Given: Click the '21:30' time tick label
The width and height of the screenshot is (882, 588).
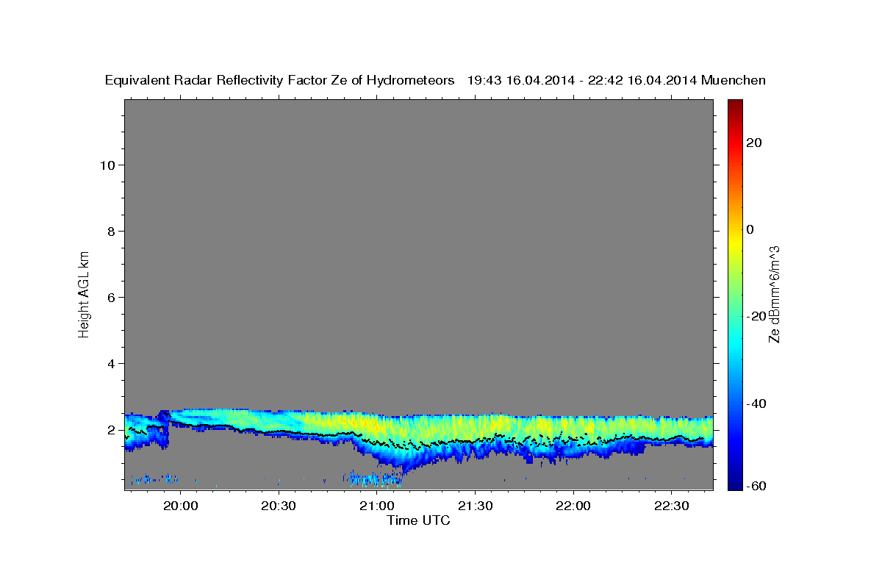Looking at the screenshot, I should [x=475, y=506].
